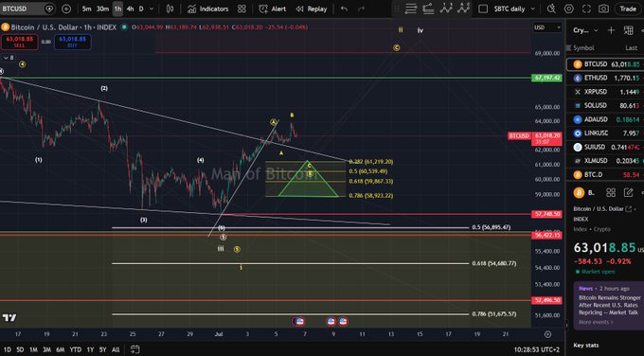The width and height of the screenshot is (644, 356).
Task: Set the range to 5D
Action: click(x=20, y=349)
